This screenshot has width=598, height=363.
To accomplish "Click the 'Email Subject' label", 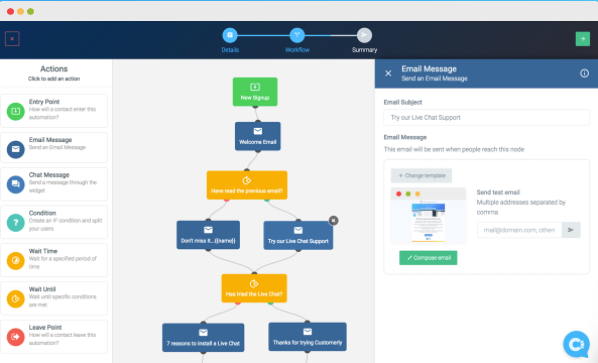I will coord(403,102).
